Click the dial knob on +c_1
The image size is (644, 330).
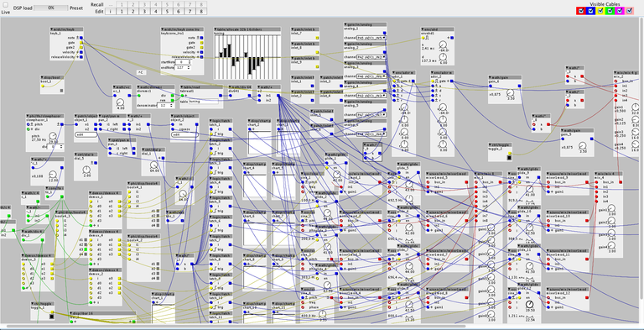pyautogui.click(x=121, y=102)
